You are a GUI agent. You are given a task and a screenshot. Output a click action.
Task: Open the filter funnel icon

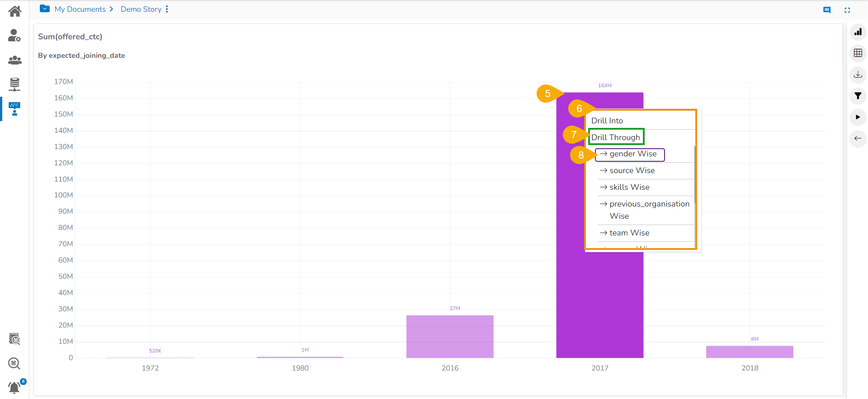(x=858, y=96)
